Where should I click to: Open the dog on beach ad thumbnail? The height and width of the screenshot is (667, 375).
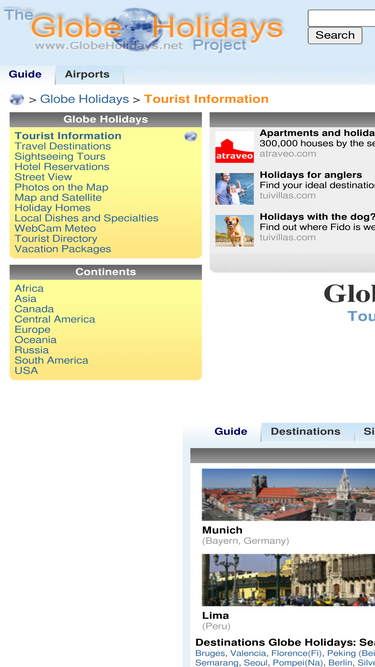[234, 231]
